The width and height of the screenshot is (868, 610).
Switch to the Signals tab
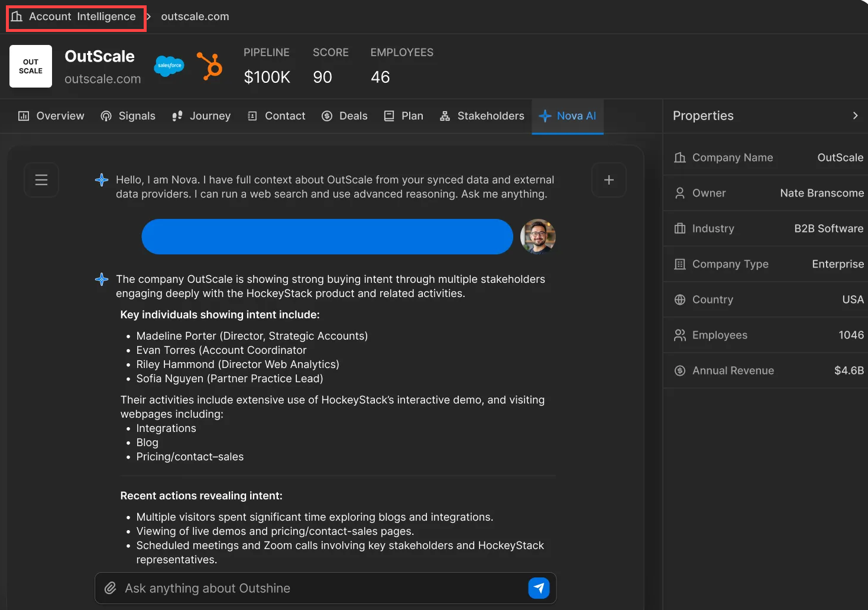tap(128, 116)
